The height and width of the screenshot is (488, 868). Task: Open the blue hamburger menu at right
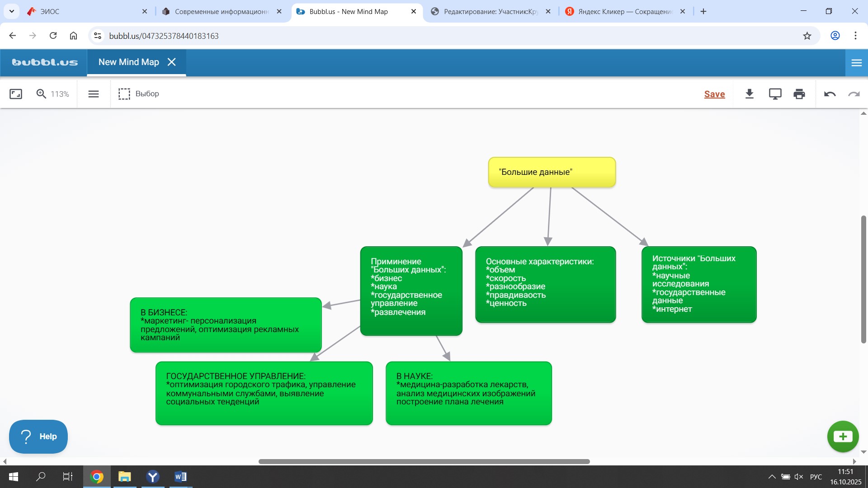[x=856, y=63]
